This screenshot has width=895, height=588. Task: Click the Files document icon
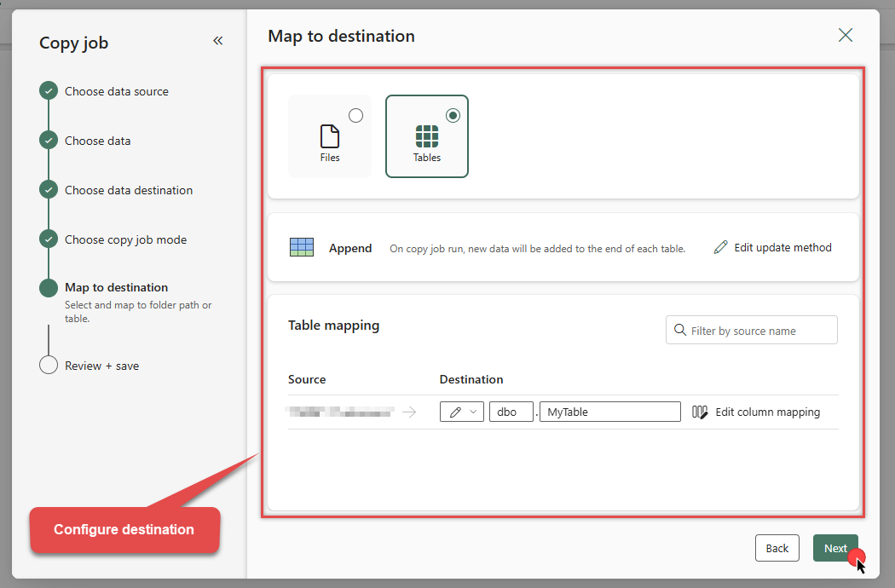pyautogui.click(x=330, y=136)
